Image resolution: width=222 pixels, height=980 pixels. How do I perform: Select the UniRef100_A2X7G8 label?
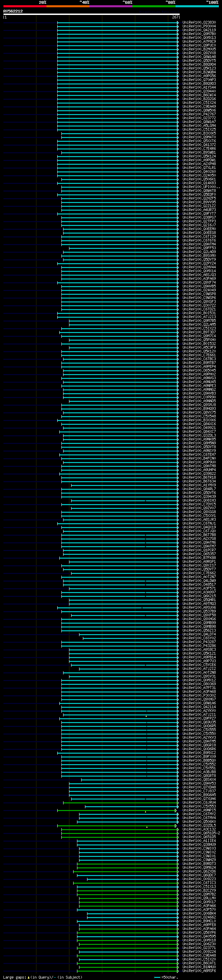point(199,539)
